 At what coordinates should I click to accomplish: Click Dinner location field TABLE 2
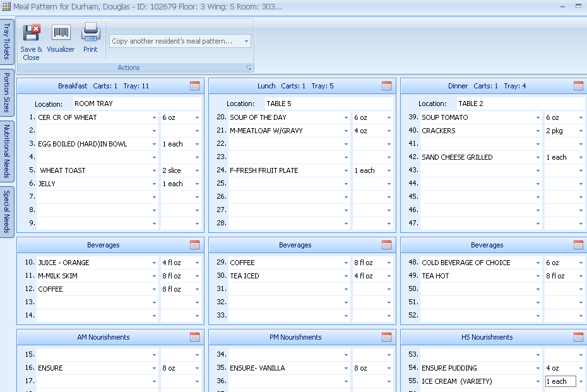pyautogui.click(x=521, y=104)
